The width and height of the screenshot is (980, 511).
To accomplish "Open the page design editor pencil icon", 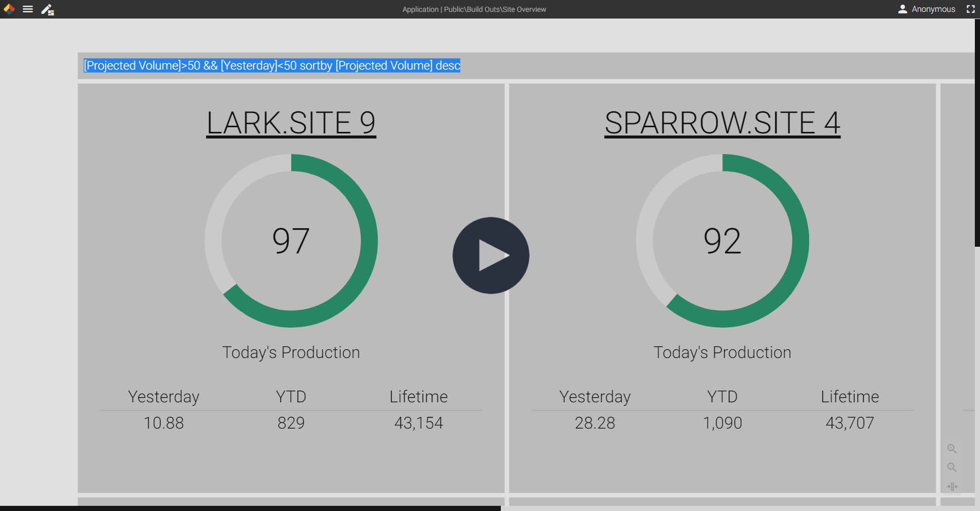I will click(x=47, y=9).
